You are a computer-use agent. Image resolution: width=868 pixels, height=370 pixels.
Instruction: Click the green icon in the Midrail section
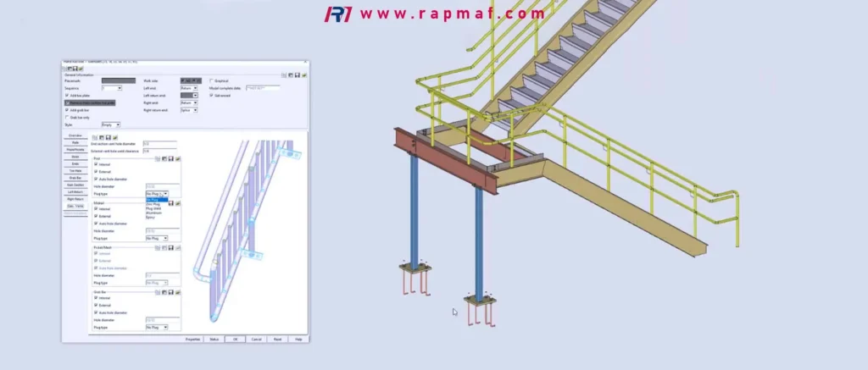click(x=178, y=203)
